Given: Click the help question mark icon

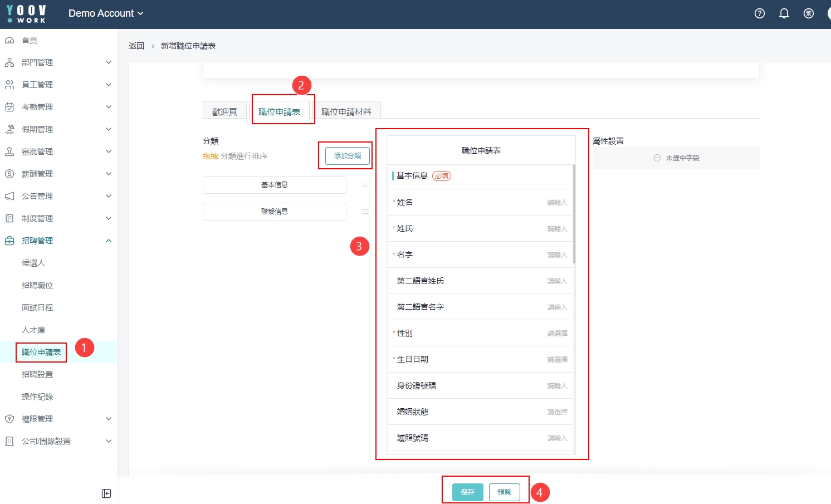Looking at the screenshot, I should pyautogui.click(x=760, y=13).
